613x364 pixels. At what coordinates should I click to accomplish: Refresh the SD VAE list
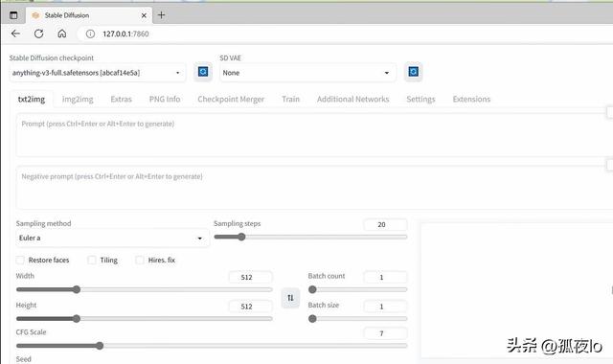(413, 72)
